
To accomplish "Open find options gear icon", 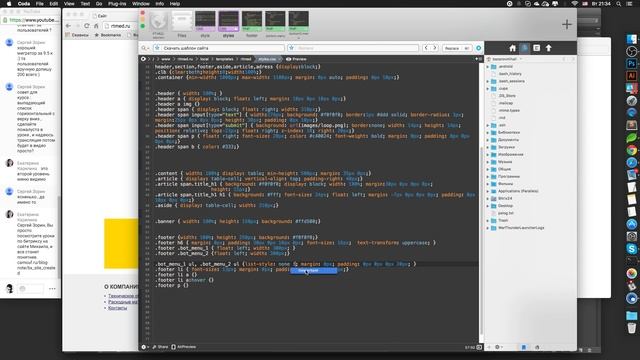I will point(478,48).
